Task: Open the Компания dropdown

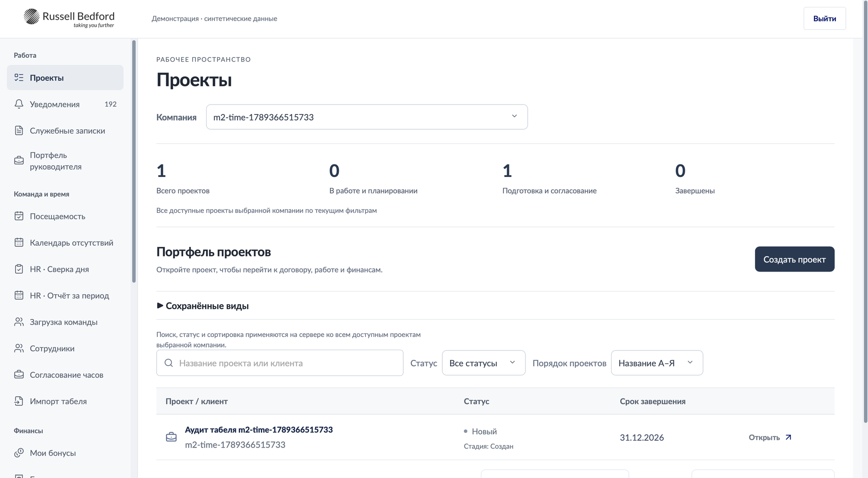Action: [367, 117]
